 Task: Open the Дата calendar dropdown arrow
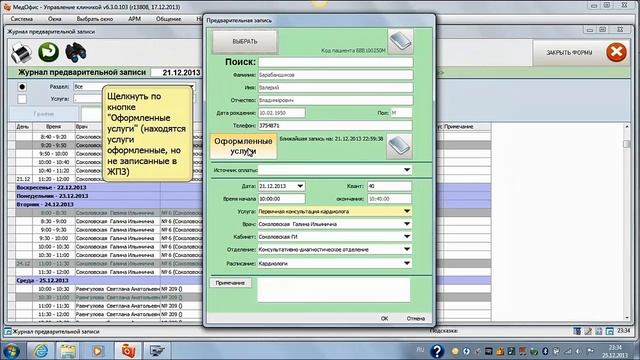(x=300, y=186)
